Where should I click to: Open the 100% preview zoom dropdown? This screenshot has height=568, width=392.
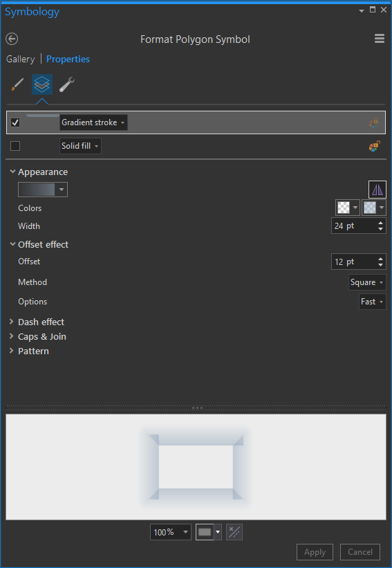(x=171, y=532)
